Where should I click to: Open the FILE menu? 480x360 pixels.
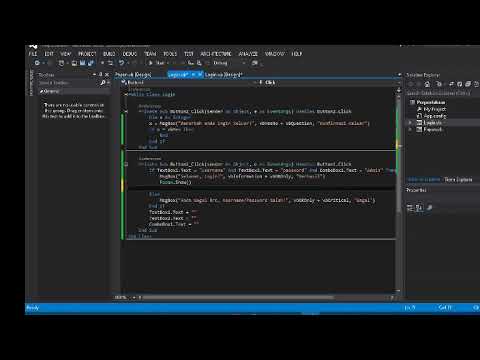[33, 54]
